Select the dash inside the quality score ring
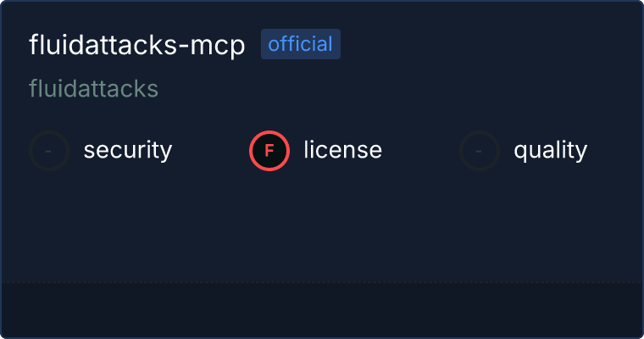Screen dimensions: 644x339 479,151
